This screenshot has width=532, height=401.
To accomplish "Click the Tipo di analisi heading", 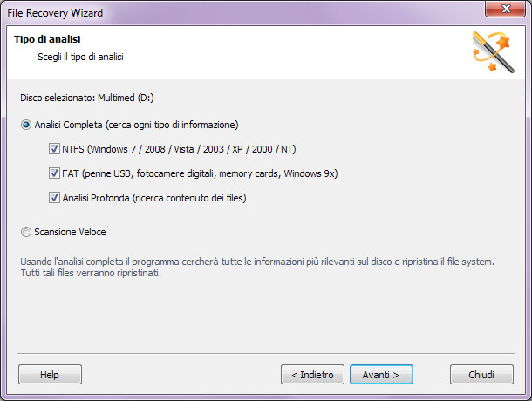I will coord(47,39).
